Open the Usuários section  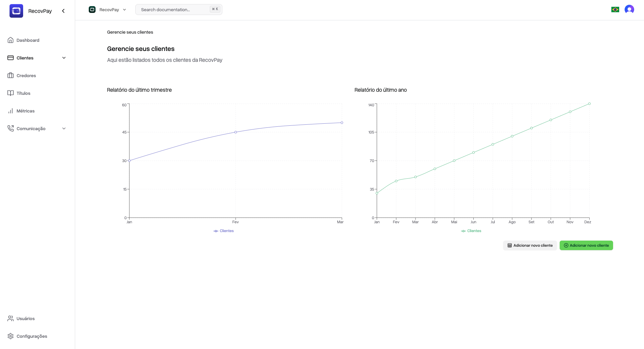point(26,318)
